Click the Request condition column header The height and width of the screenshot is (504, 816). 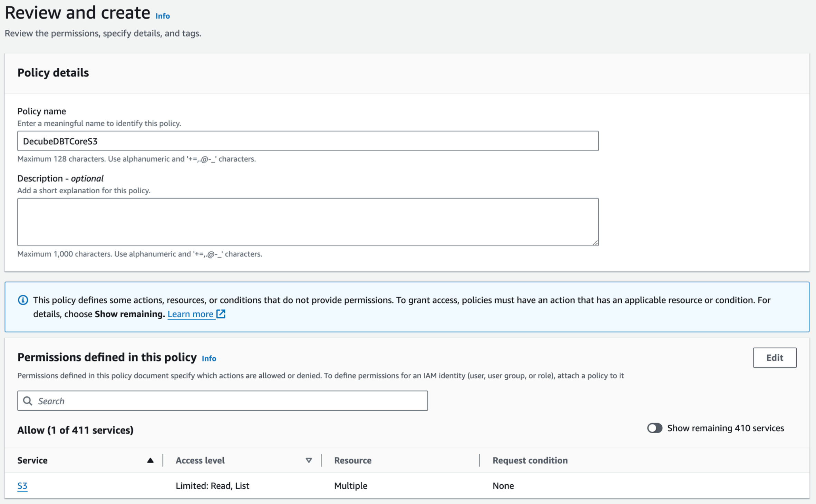pos(530,460)
